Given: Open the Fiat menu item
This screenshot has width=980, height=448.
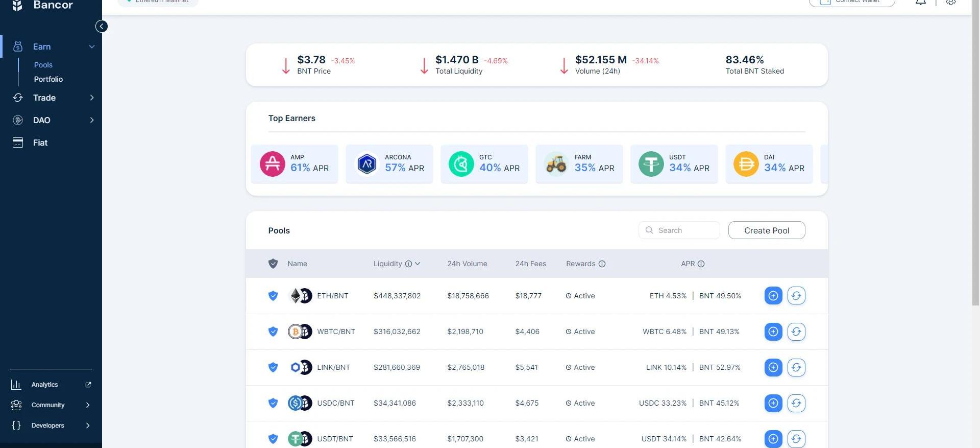Looking at the screenshot, I should 51,143.
